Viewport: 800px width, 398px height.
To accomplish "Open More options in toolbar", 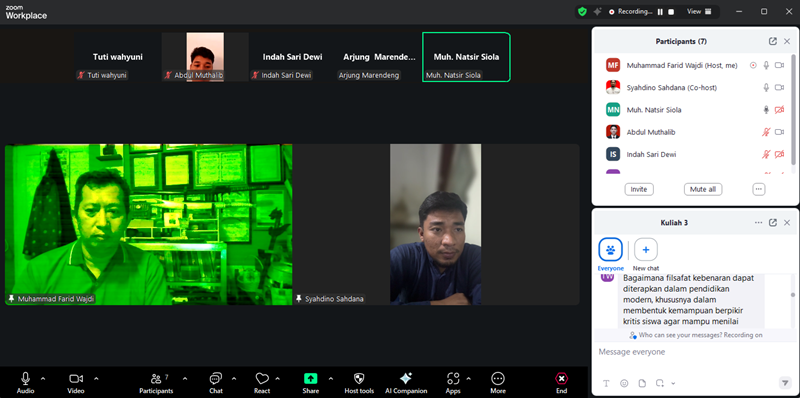I will coord(498,383).
